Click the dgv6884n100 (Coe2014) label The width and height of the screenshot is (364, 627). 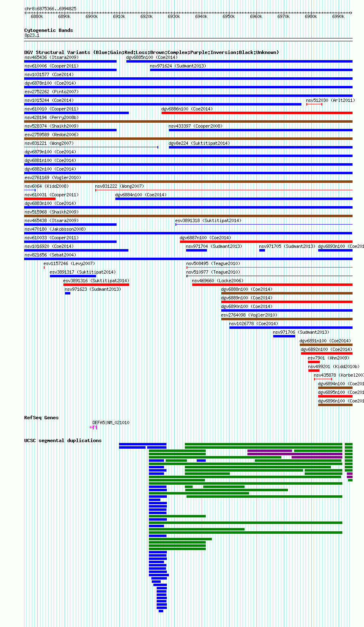click(141, 195)
